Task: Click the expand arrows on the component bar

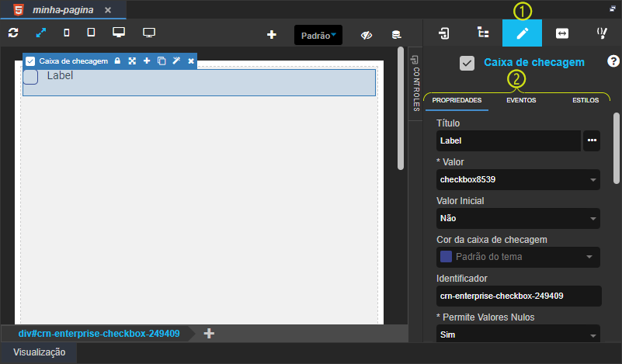Action: point(132,61)
